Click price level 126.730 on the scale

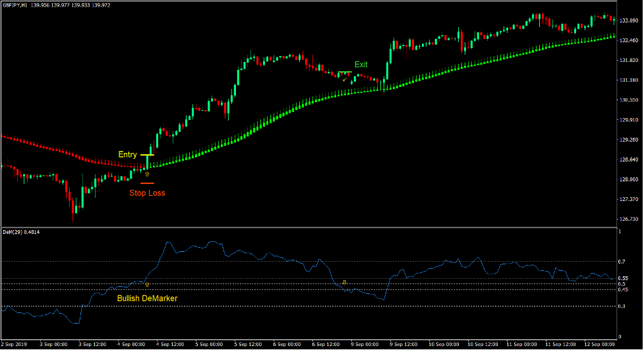click(x=629, y=219)
